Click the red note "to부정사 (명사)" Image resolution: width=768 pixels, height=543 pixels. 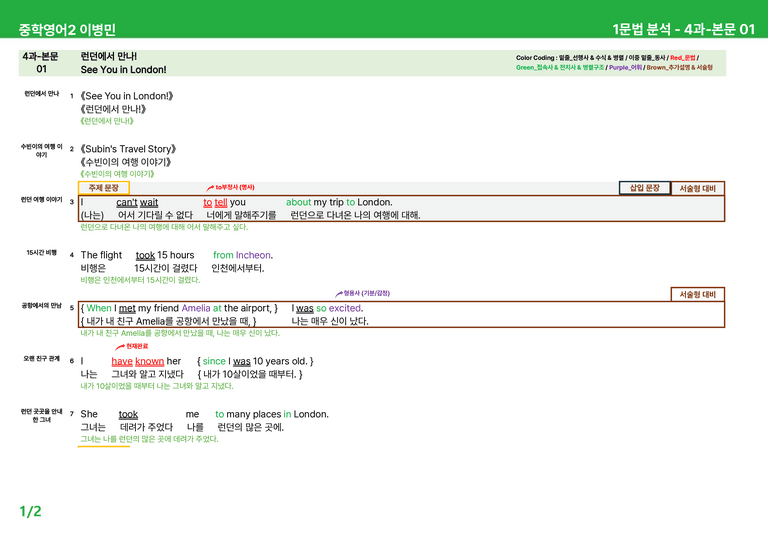235,188
